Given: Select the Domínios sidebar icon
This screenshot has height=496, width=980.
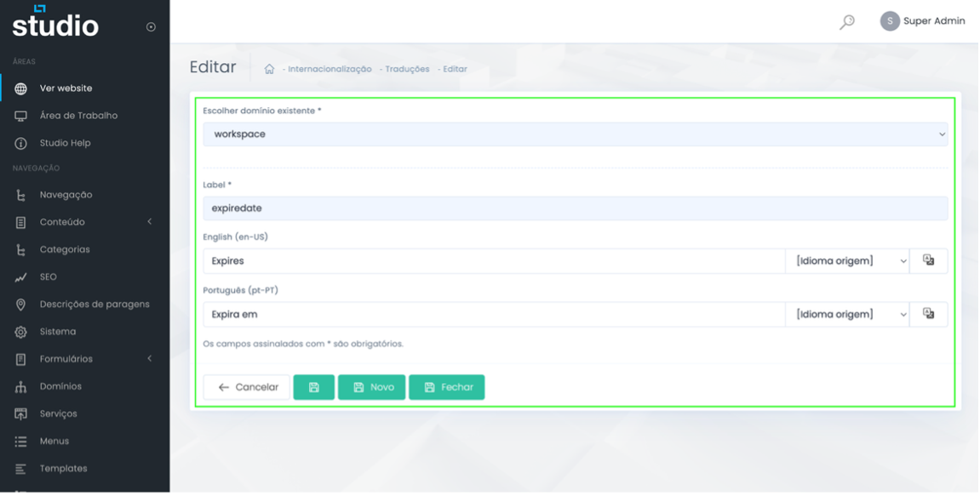Looking at the screenshot, I should click(x=19, y=386).
